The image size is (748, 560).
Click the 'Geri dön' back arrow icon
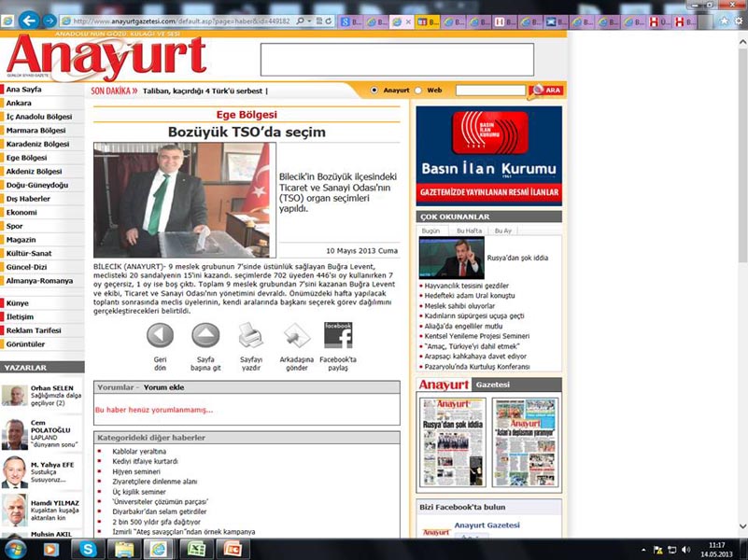(x=161, y=335)
